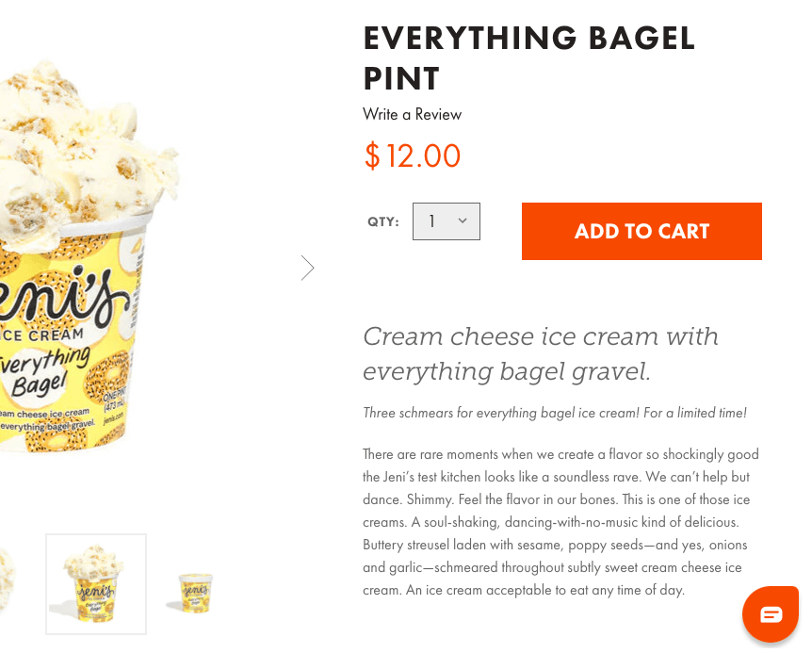Advance to next product image with arrow

pyautogui.click(x=308, y=268)
